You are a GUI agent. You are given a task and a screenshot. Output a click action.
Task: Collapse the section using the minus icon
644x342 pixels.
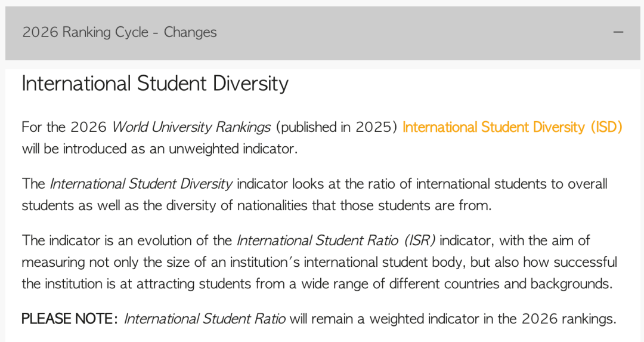[x=618, y=32]
